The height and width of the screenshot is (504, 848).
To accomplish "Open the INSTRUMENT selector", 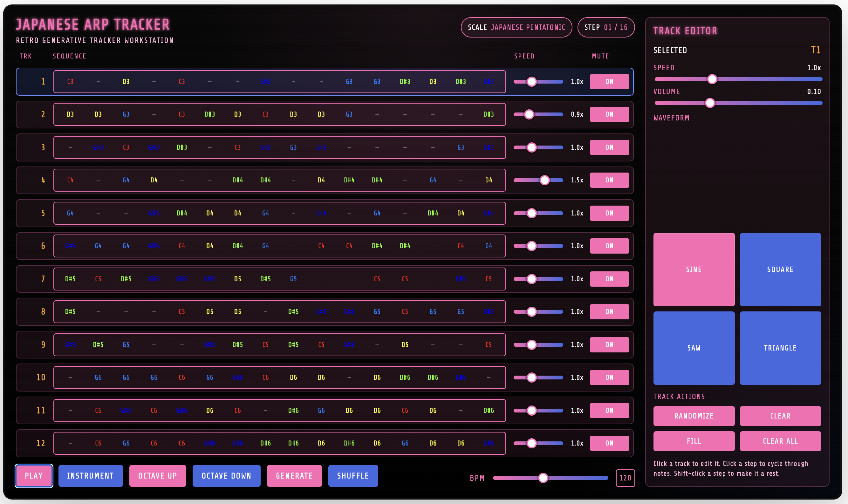I will pos(90,476).
